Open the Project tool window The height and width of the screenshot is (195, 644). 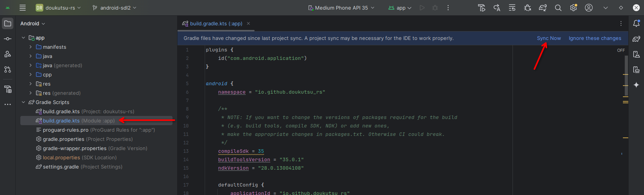(x=8, y=23)
